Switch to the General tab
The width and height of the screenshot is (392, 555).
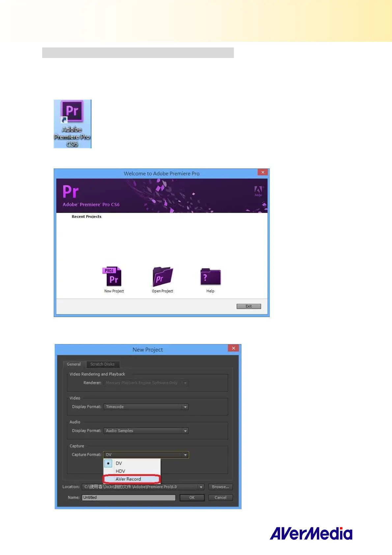[x=74, y=364]
